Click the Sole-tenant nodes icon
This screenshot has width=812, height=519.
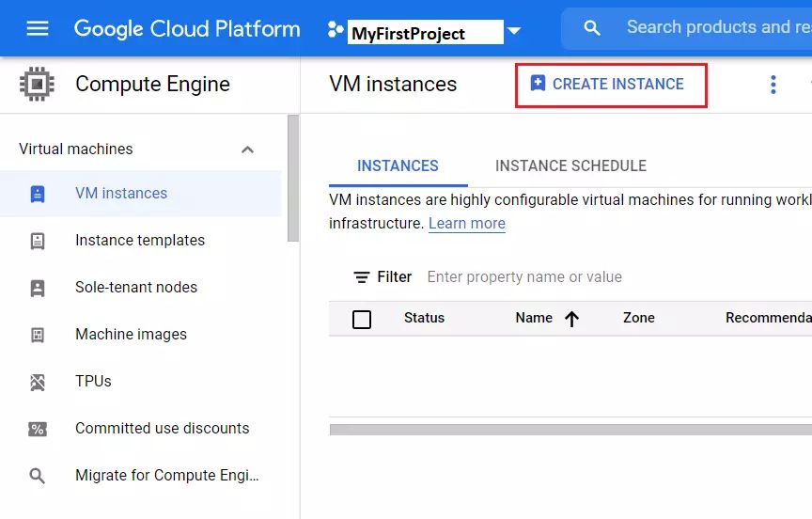38,288
